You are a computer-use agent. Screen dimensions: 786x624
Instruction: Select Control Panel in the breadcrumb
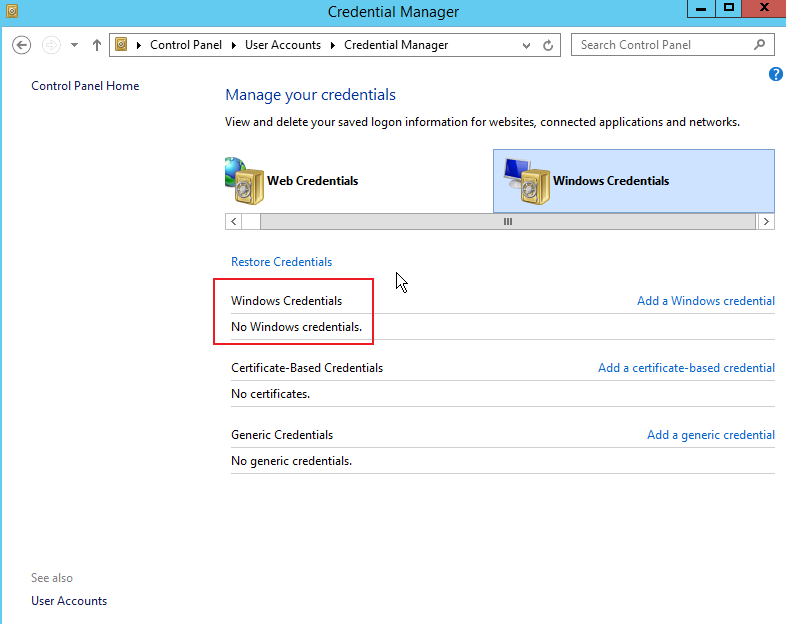[x=185, y=45]
